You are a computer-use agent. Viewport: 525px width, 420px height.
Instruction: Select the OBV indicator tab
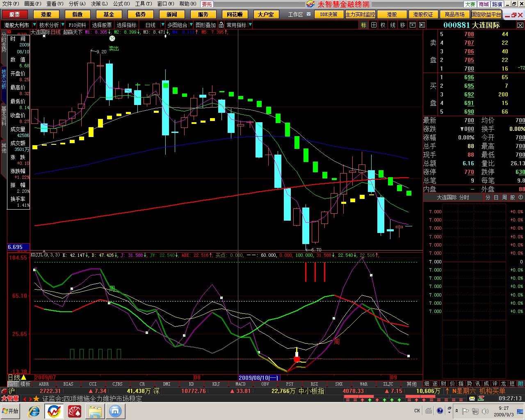[265, 384]
